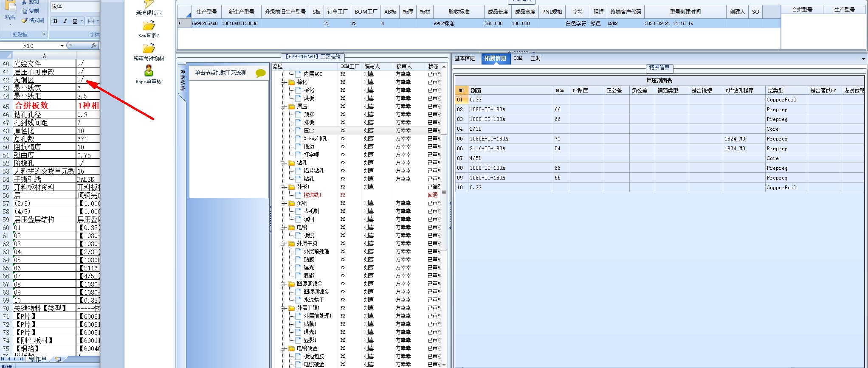868x368 pixels.
Task: Click the Excel select-all corner cell
Action: point(6,55)
